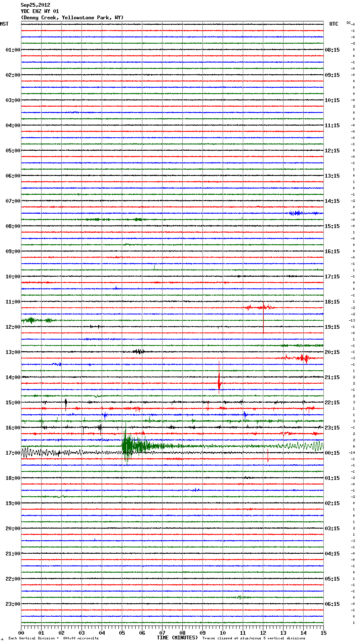Click the TIME (MINUTES) axis title
Viewport: 357px width, 644px height.
tap(177, 638)
